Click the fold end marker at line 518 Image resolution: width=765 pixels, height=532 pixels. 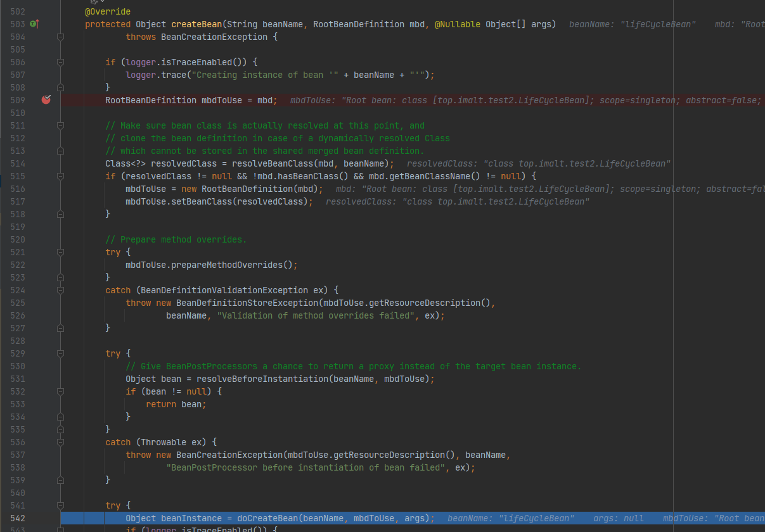(61, 215)
